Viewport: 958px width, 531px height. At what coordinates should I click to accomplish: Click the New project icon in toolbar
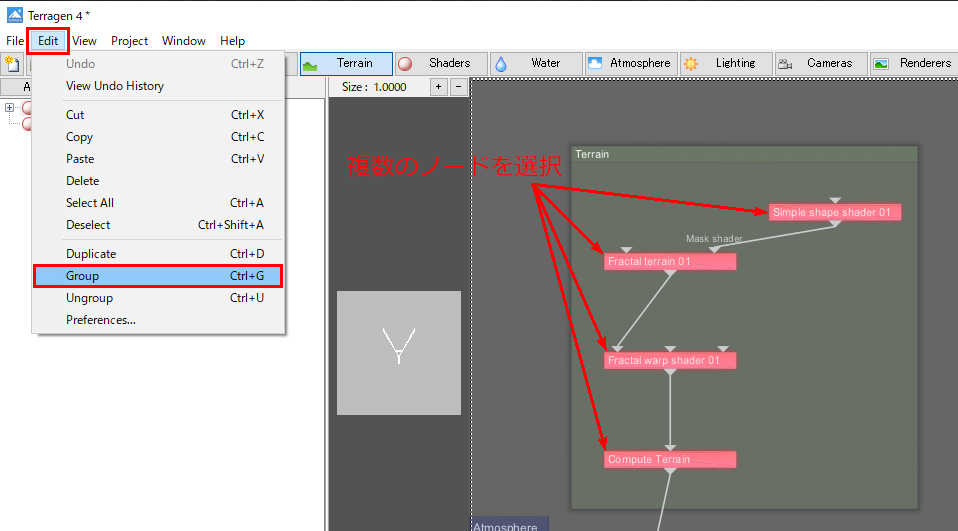[x=12, y=64]
